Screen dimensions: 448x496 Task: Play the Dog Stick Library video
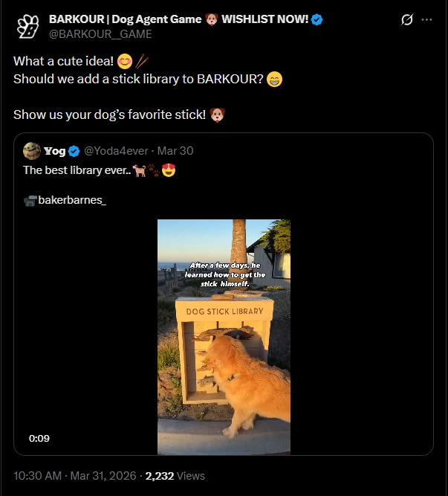(x=224, y=336)
